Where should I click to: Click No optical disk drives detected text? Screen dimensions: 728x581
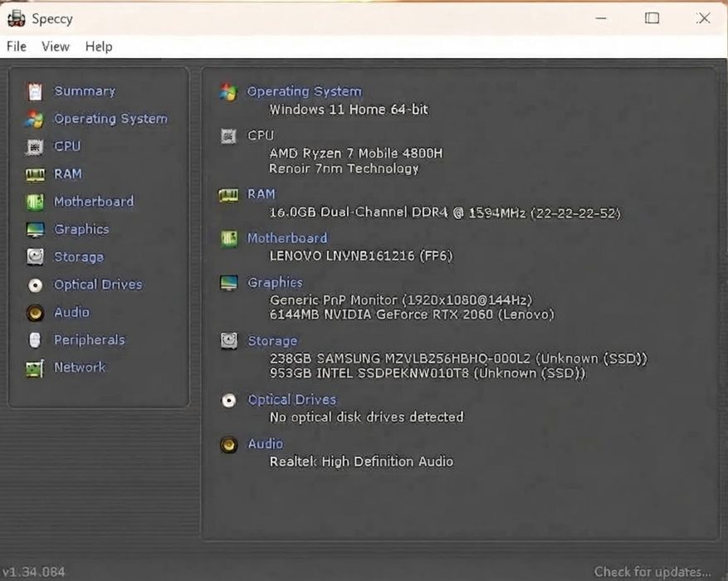pos(366,417)
